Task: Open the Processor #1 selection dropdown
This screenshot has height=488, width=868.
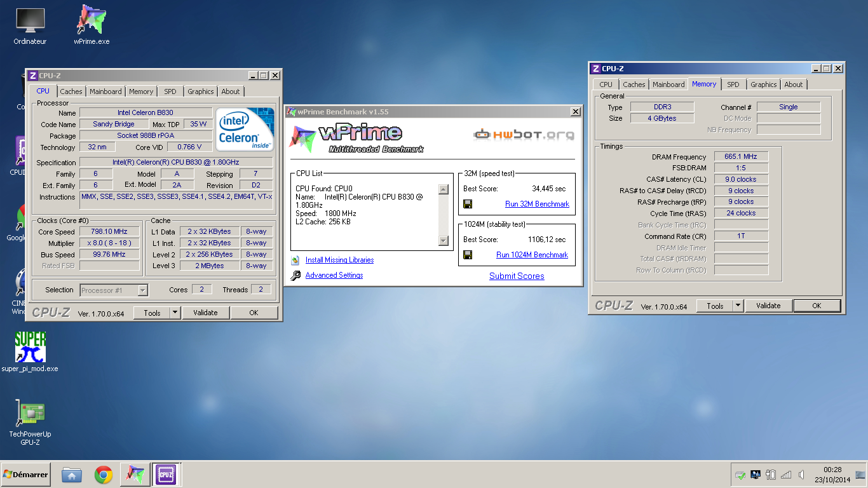Action: pyautogui.click(x=114, y=290)
